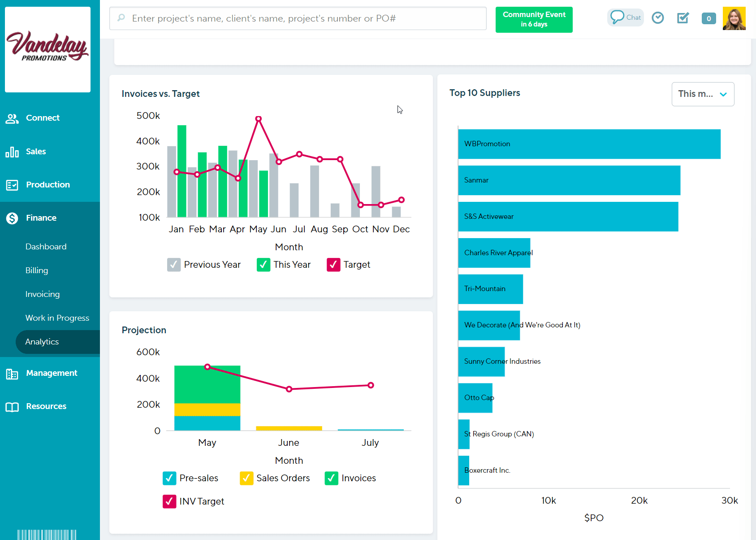Image resolution: width=756 pixels, height=540 pixels.
Task: Click the Production clipboard icon
Action: (12, 184)
